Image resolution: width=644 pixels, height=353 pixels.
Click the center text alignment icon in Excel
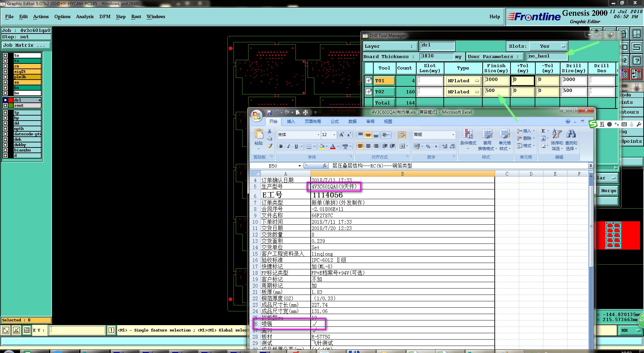pos(368,146)
